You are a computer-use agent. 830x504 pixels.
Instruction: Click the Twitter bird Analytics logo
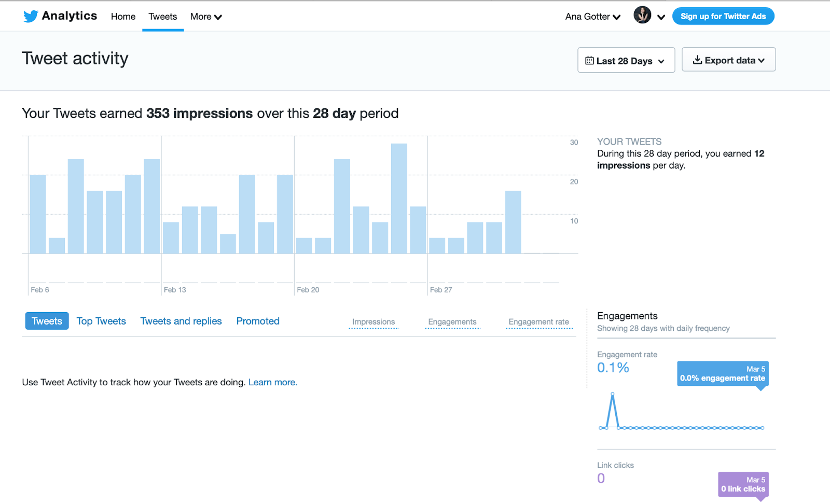(x=31, y=16)
